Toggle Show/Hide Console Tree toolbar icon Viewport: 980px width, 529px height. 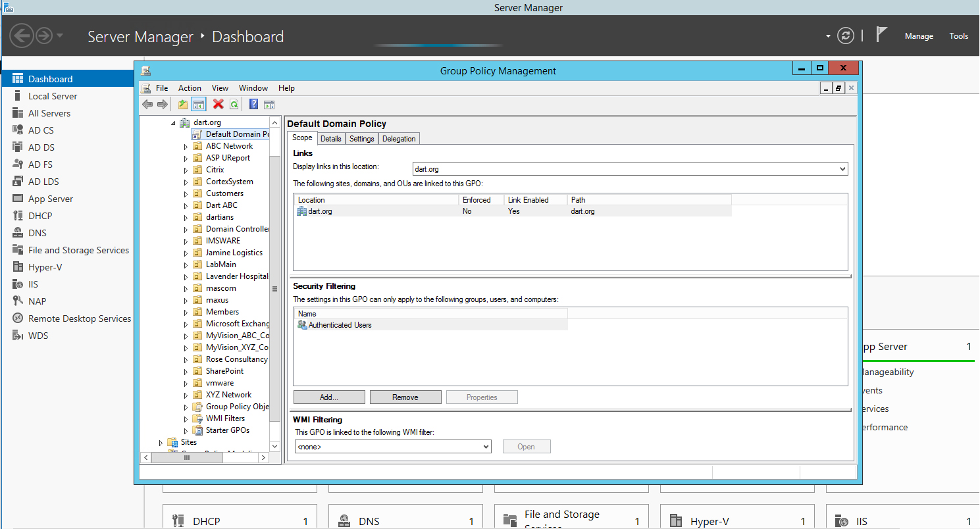199,104
